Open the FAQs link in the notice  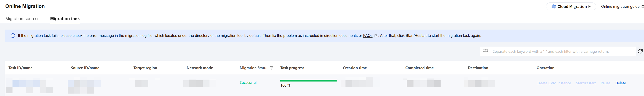click(368, 36)
